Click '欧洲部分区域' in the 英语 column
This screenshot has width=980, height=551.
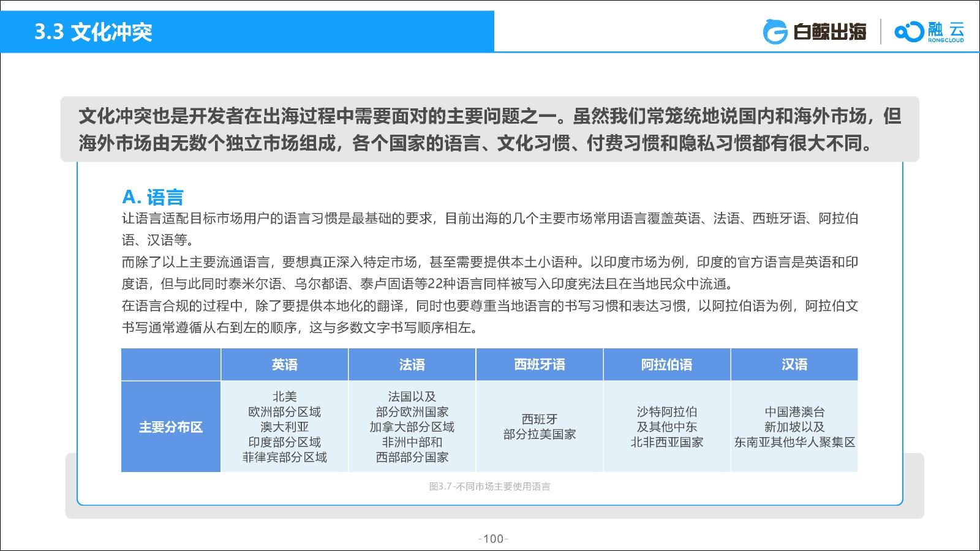coord(285,412)
